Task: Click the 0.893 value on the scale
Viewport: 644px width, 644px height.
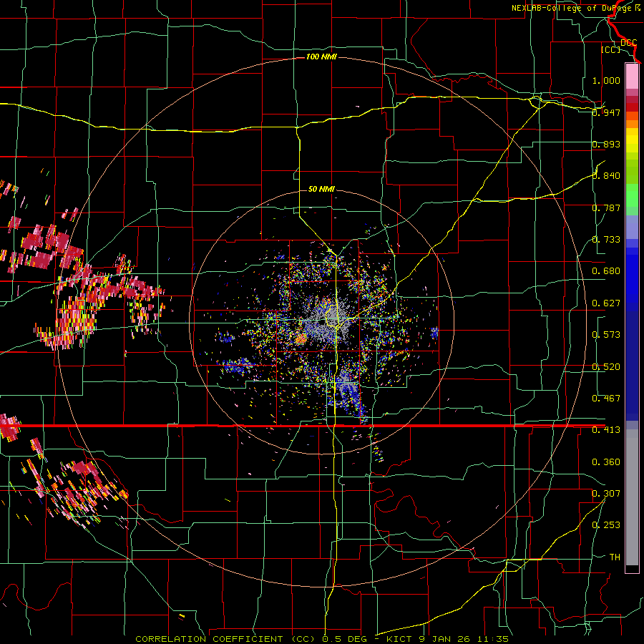Action: (x=606, y=144)
